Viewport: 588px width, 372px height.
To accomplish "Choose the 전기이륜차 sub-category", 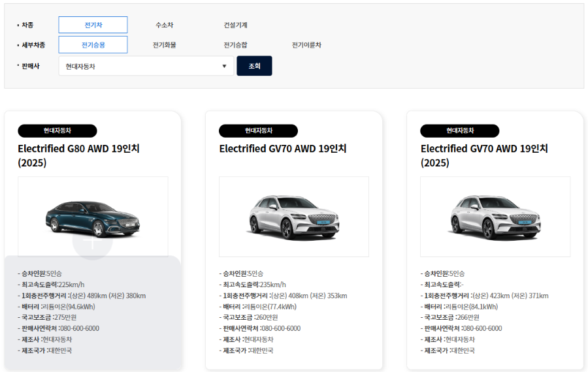I will (x=306, y=45).
